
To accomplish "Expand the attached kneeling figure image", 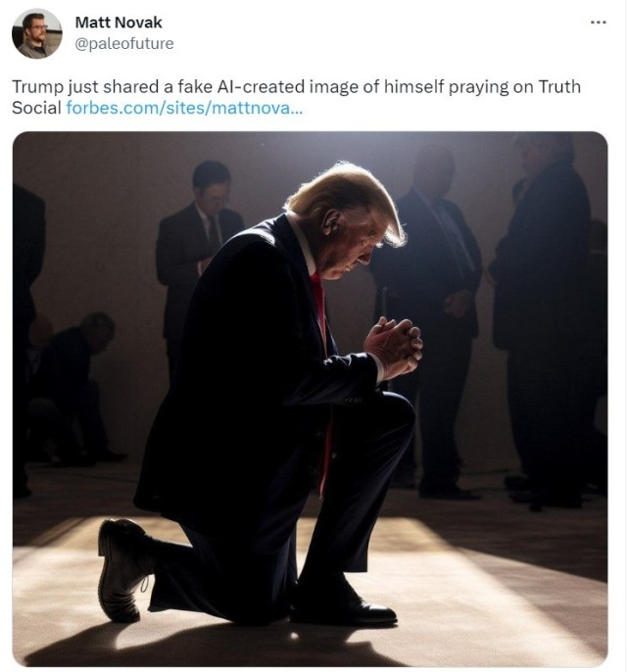I will (310, 399).
